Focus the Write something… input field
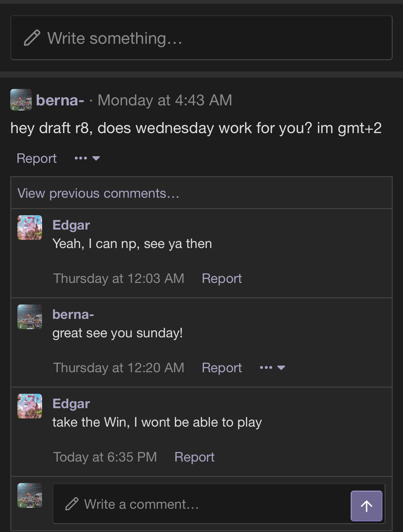This screenshot has height=532, width=403. (x=201, y=38)
